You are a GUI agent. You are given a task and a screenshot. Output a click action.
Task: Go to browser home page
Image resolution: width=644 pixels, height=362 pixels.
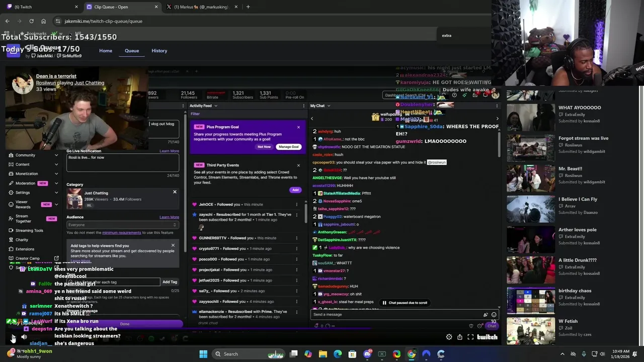point(43,21)
